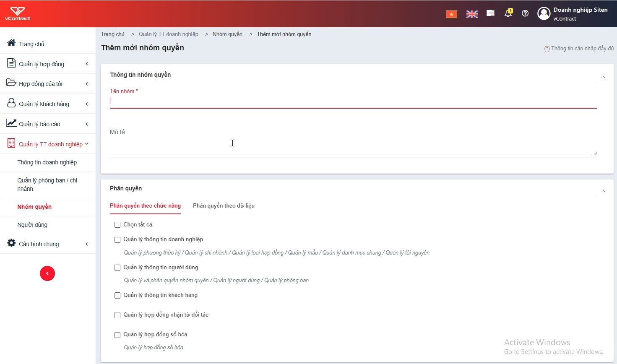617x364 pixels.
Task: Click the vContract logo
Action: [x=18, y=13]
